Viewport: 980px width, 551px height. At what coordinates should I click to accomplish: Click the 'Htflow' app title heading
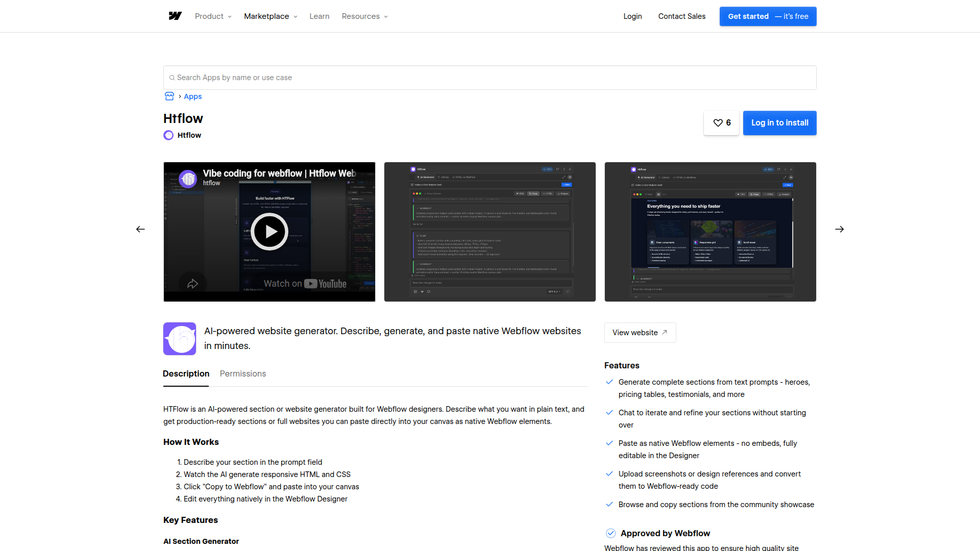183,118
